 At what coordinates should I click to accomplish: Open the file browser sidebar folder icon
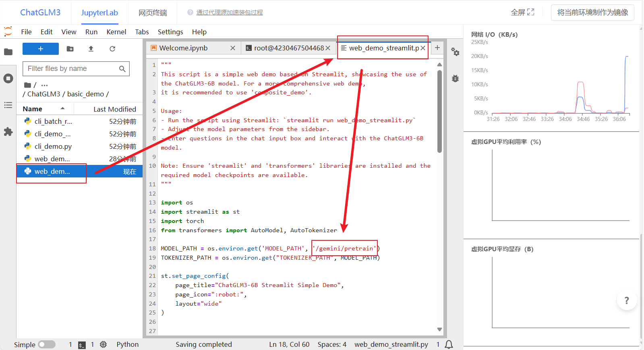tap(8, 52)
